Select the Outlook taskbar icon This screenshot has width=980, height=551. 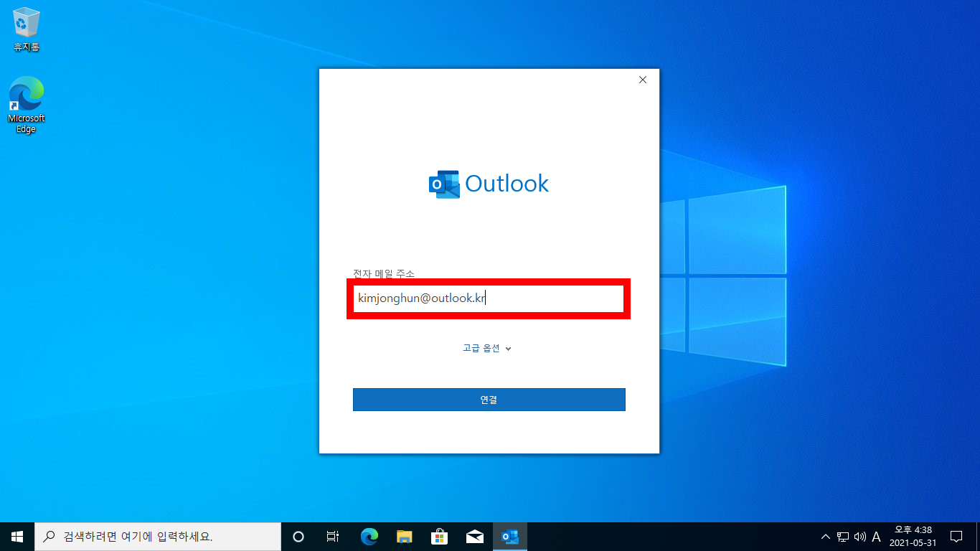tap(510, 537)
